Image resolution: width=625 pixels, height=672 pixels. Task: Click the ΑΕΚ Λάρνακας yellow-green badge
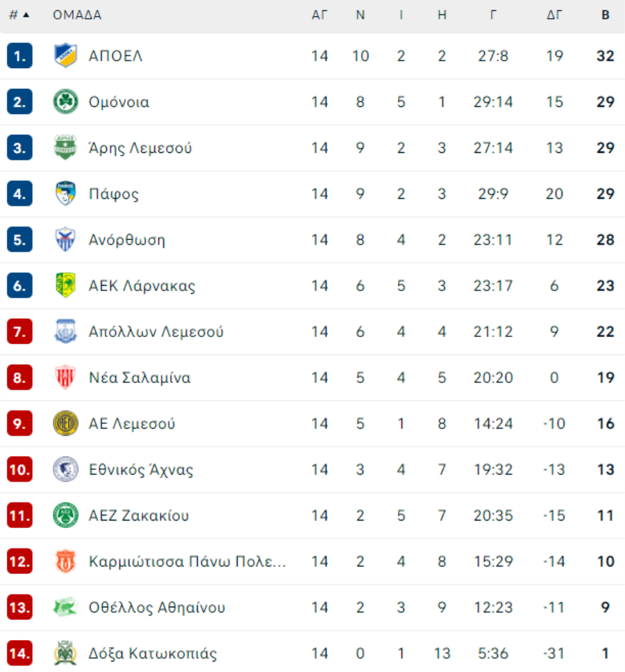pos(65,285)
